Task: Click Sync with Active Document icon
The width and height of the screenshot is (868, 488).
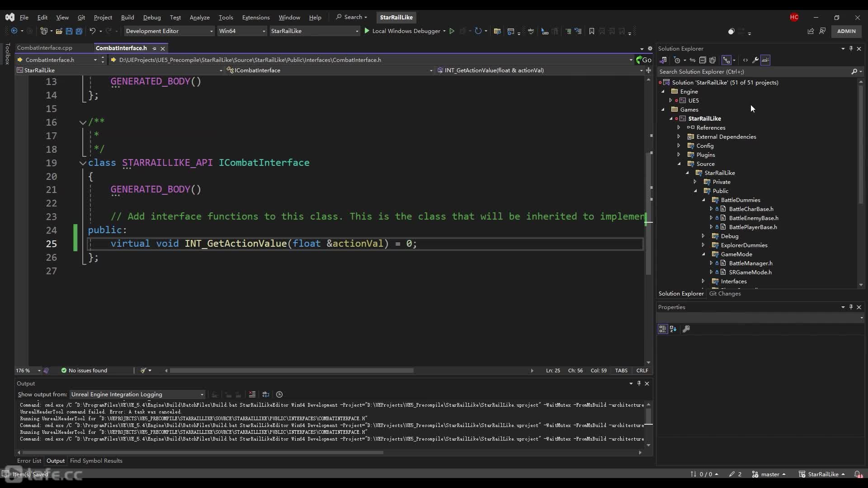Action: (693, 60)
